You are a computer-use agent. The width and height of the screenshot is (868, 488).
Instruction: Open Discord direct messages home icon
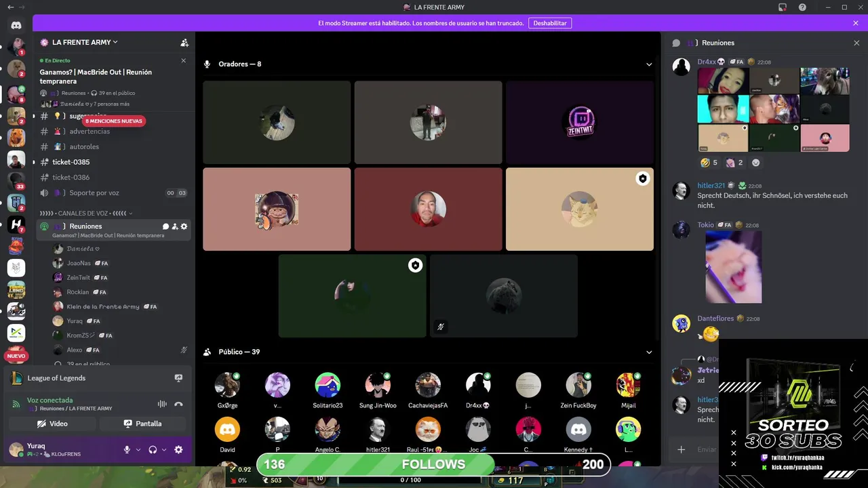[x=16, y=25]
